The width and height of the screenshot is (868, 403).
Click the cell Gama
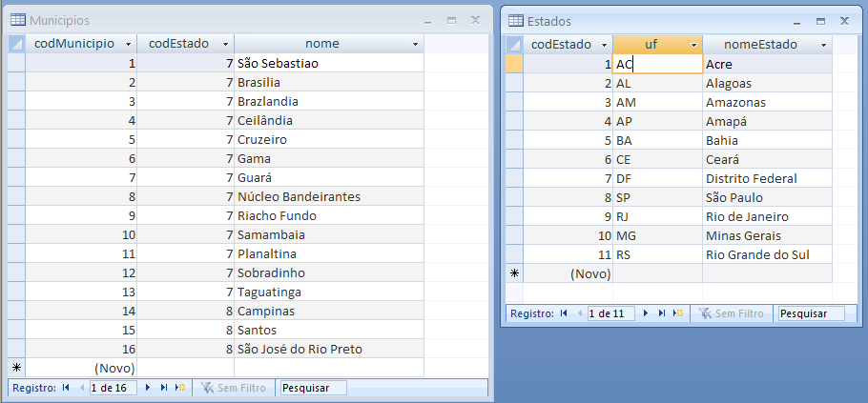pyautogui.click(x=329, y=159)
